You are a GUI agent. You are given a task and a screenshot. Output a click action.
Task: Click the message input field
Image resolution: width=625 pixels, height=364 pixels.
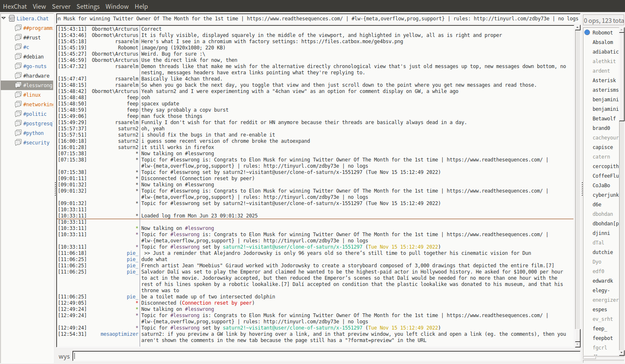pyautogui.click(x=326, y=356)
